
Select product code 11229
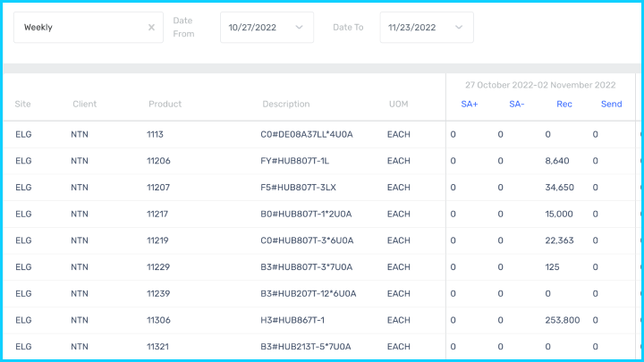tap(158, 267)
